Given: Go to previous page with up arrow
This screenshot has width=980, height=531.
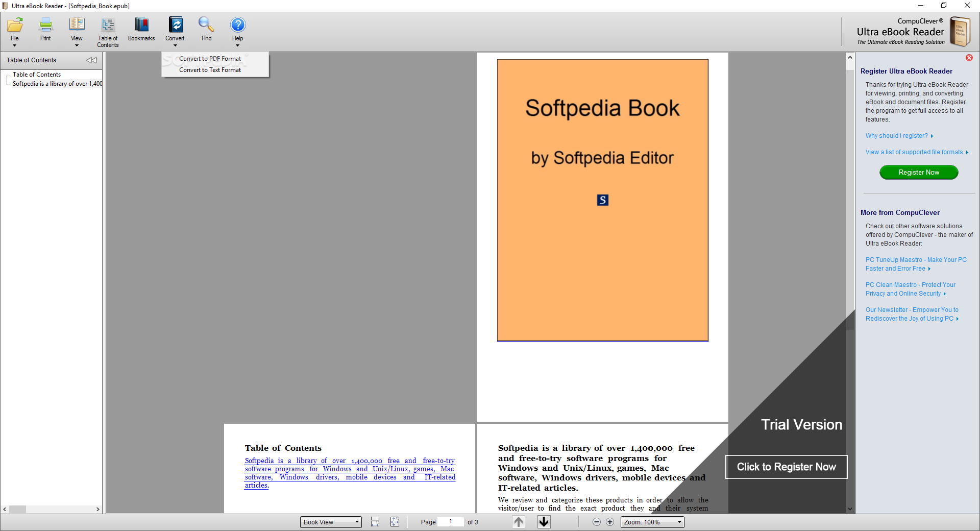Looking at the screenshot, I should click(x=519, y=522).
